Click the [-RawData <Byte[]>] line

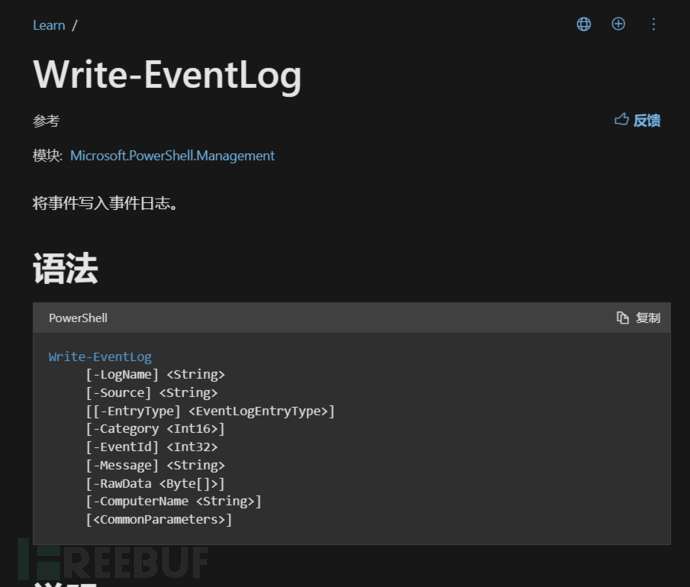[x=155, y=484]
